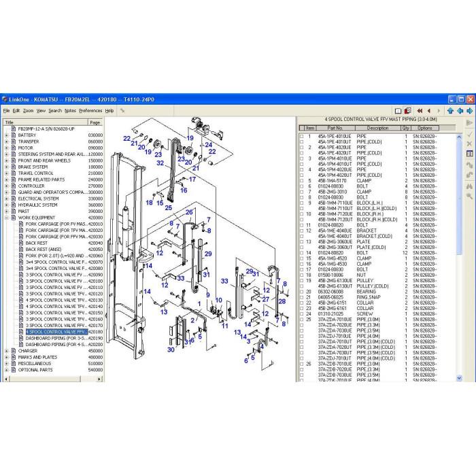Click the X icon in right sidebar
The image size is (476, 476).
pos(469,143)
